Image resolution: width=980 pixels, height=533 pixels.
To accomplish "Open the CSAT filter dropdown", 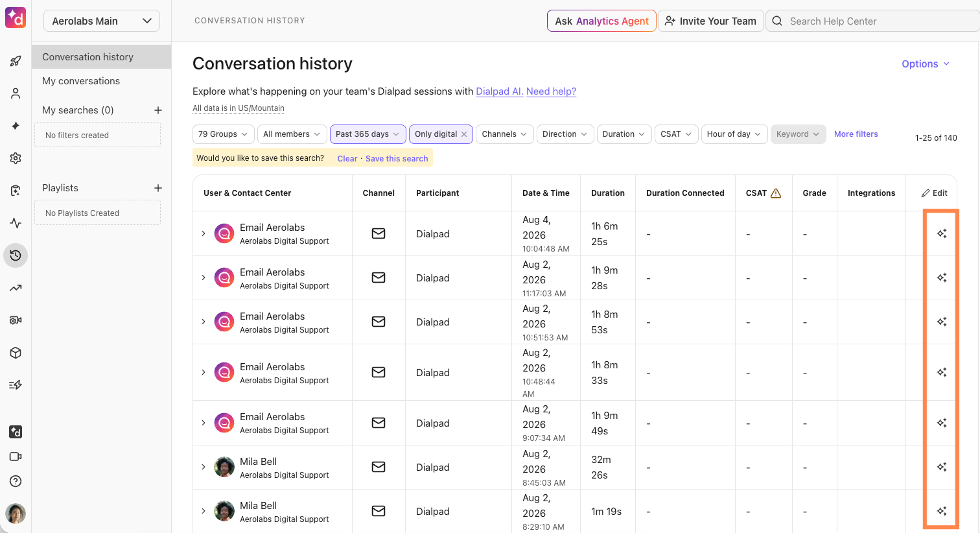I will 677,134.
